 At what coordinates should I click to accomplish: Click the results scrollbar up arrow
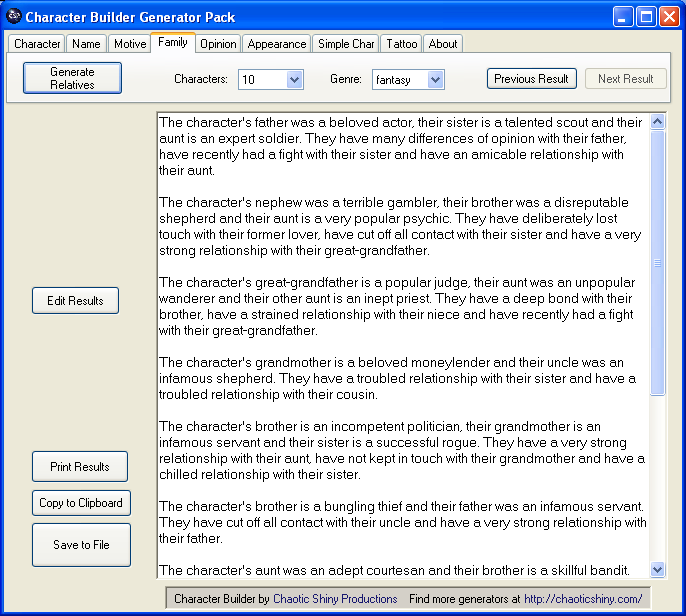(x=658, y=121)
